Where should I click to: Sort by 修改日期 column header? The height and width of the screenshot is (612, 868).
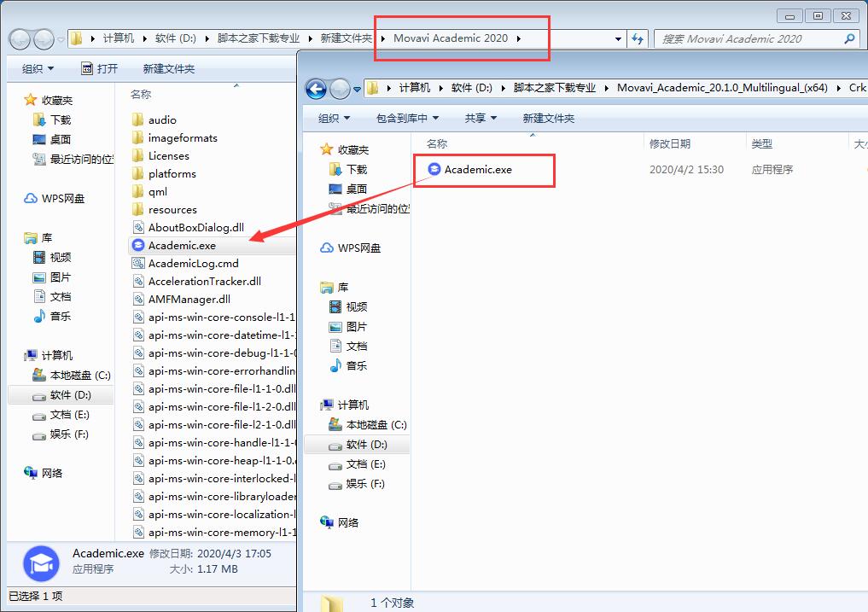point(670,144)
